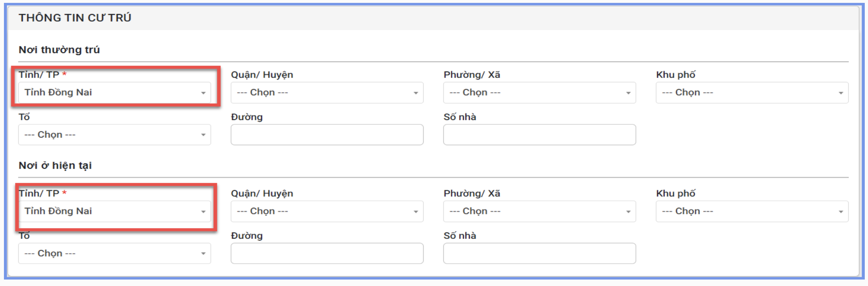Screen dimensions: 868x286
Task: Click Số nhà label in Nơi ở hiện tại
Action: coord(459,236)
